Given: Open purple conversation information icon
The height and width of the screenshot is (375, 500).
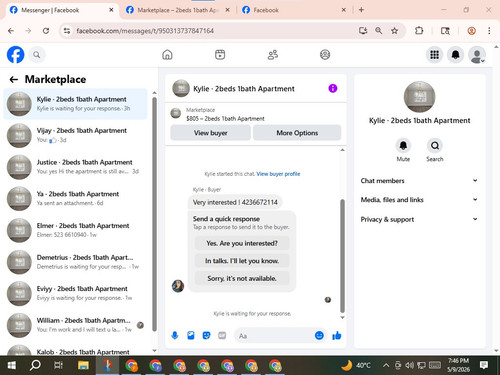Looking at the screenshot, I should [x=333, y=88].
